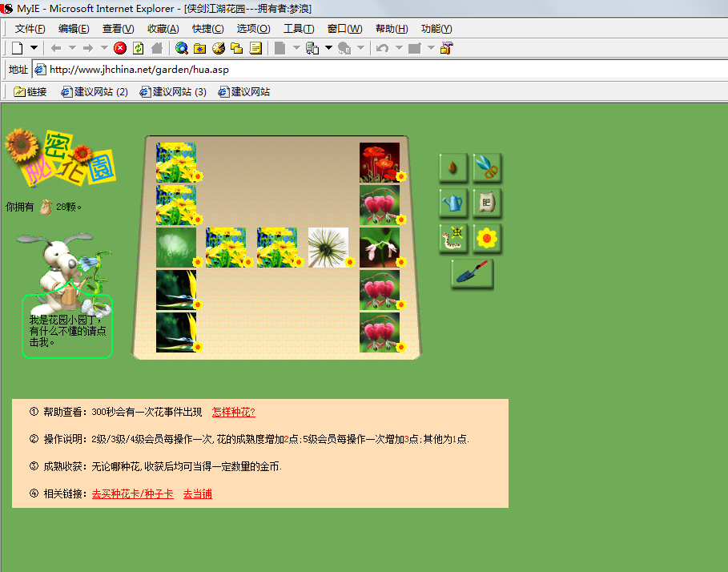The image size is (728, 572).
Task: Click the red Stop button in the toolbar
Action: pyautogui.click(x=120, y=48)
